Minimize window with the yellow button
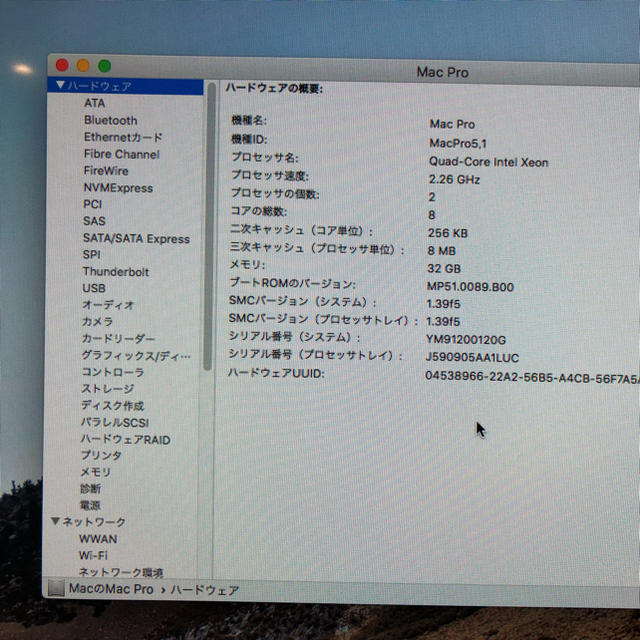 click(x=83, y=65)
